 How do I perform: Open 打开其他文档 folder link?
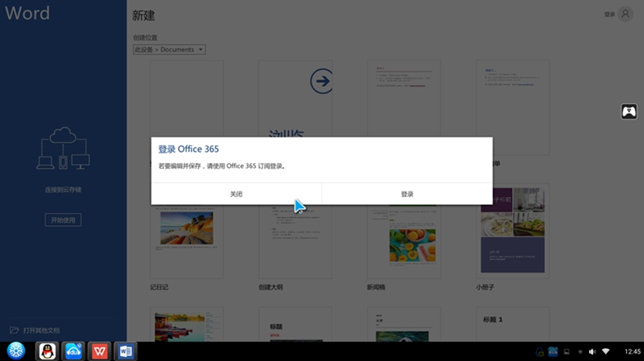(35, 330)
